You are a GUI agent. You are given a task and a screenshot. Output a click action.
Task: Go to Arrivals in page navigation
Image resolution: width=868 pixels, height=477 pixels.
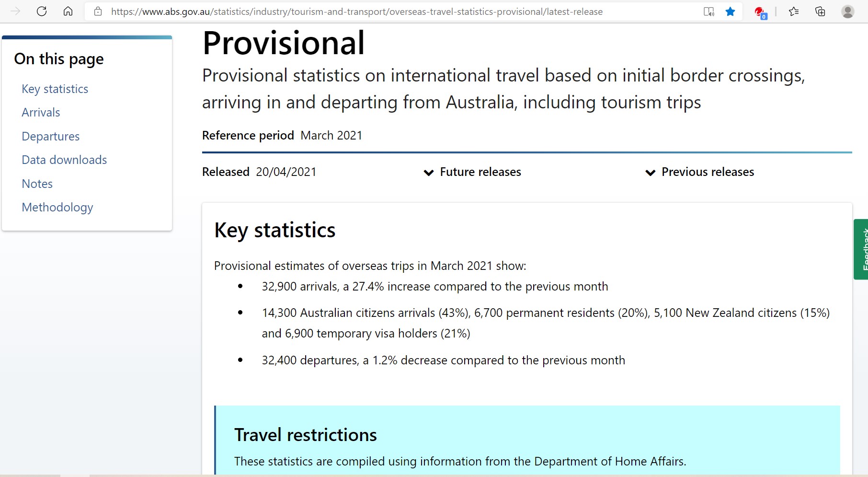[41, 113]
